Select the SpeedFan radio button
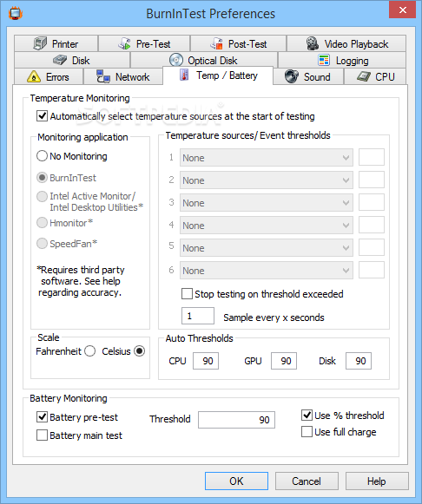Viewport: 422px width, 504px height. click(x=43, y=243)
